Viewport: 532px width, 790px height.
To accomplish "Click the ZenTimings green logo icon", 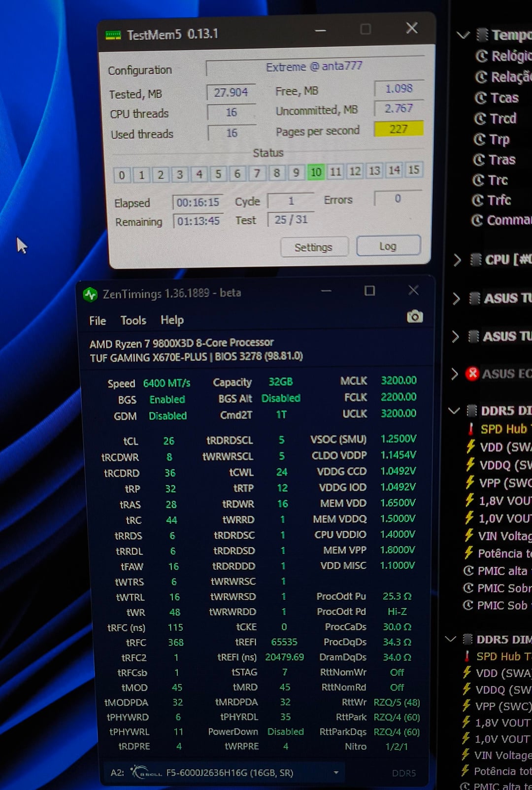I will [x=90, y=295].
